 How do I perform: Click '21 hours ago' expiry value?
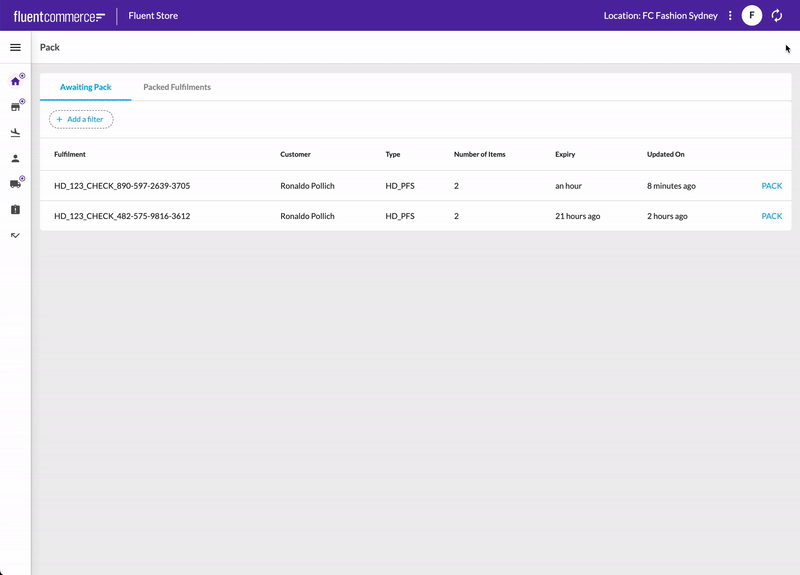578,216
